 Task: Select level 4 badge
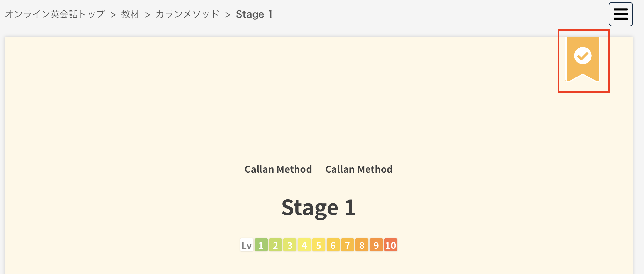click(304, 245)
